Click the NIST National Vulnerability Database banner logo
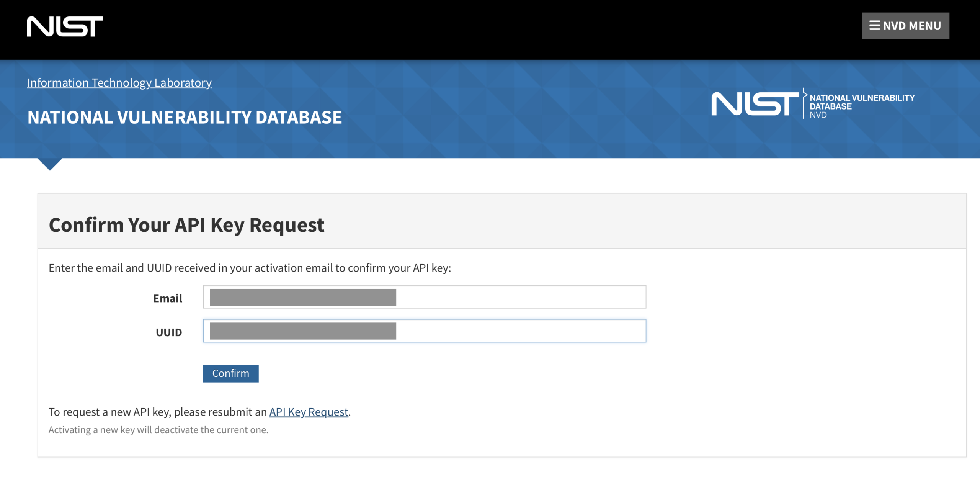Image resolution: width=980 pixels, height=481 pixels. click(x=813, y=104)
